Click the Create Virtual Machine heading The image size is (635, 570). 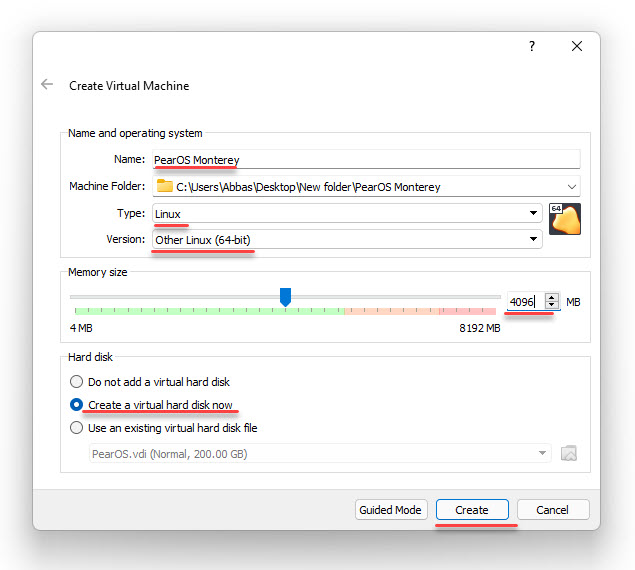click(129, 86)
